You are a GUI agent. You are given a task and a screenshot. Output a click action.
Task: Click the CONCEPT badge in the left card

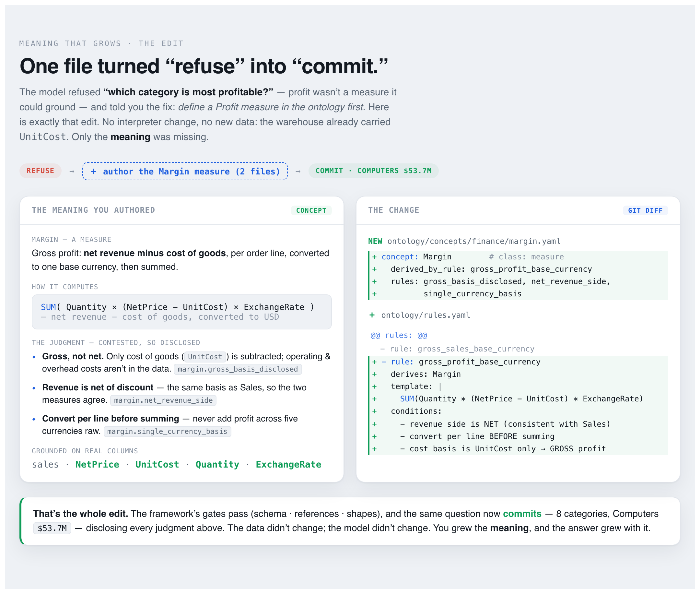(x=311, y=210)
